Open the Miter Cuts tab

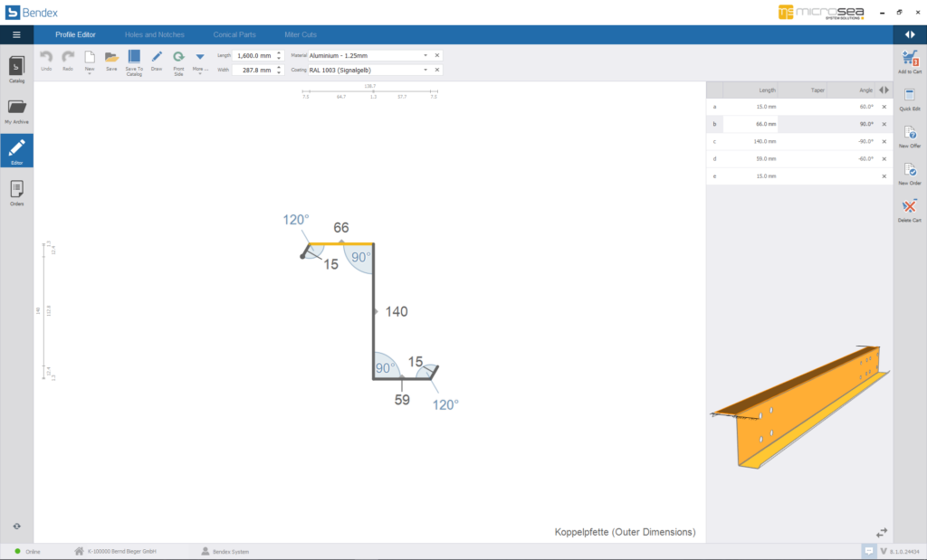[300, 33]
